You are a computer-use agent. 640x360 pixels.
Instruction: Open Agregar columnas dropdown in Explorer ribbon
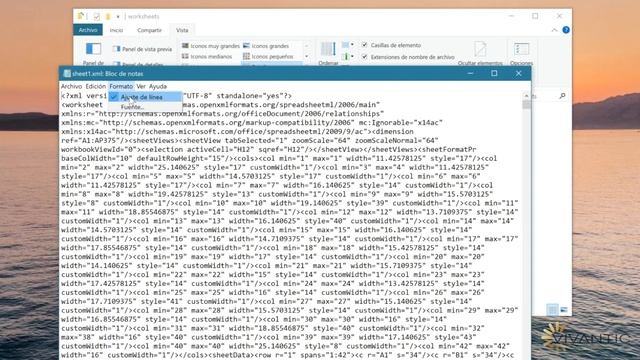point(348,56)
